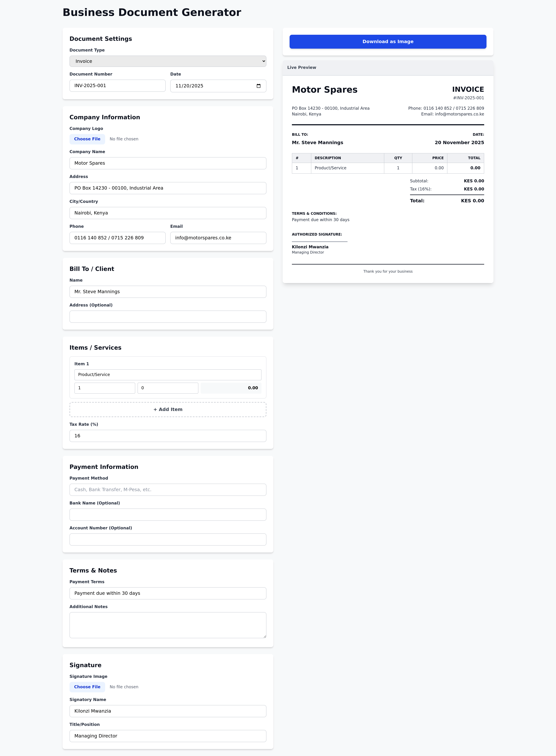Choose File for Signature Image
Viewport: 556px width, 756px height.
87,687
